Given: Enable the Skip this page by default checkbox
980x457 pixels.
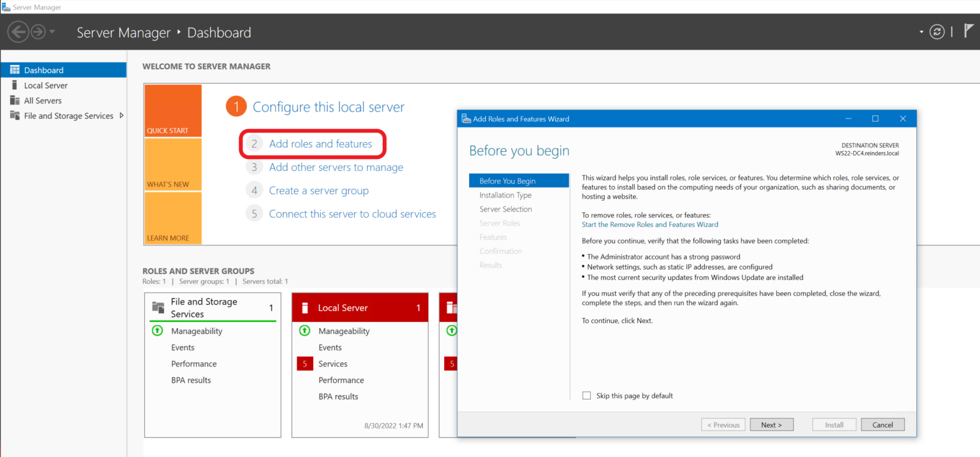Looking at the screenshot, I should coord(586,395).
